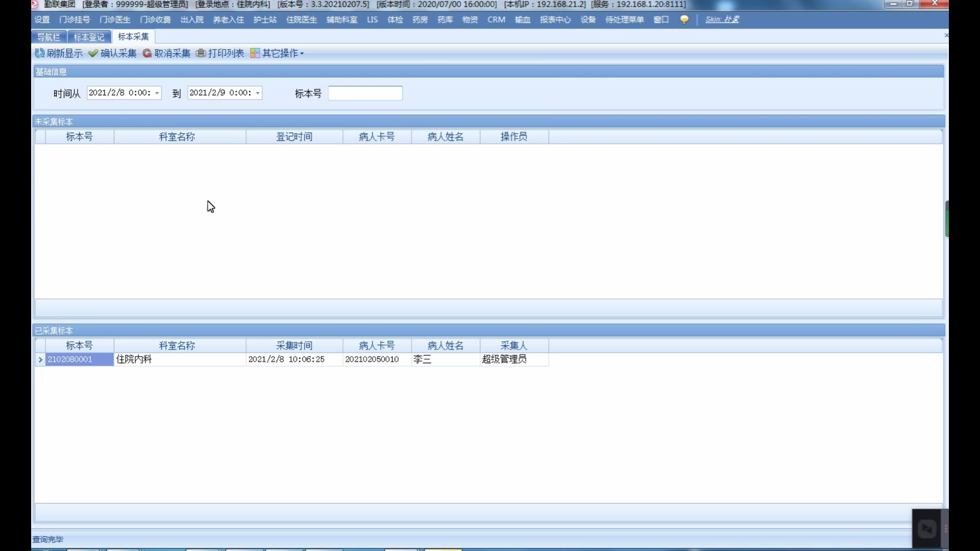The image size is (980, 551).
Task: Click 操作员 column header
Action: tap(514, 137)
